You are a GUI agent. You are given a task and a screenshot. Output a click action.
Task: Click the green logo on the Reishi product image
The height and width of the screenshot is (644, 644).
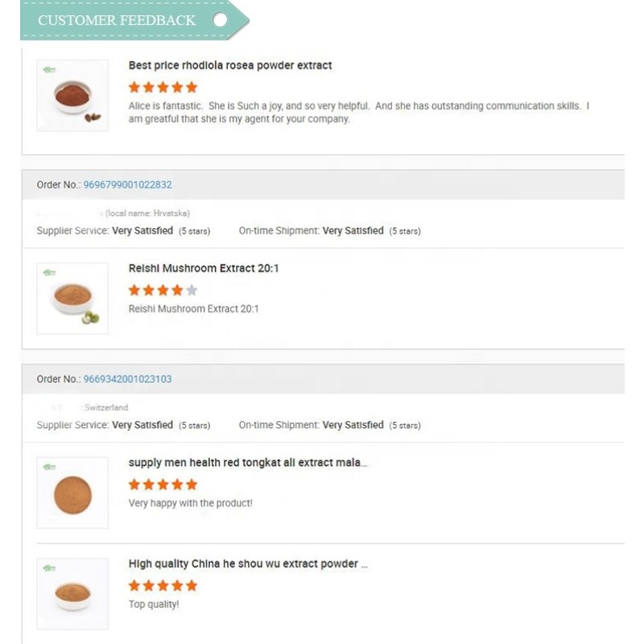coord(49,273)
